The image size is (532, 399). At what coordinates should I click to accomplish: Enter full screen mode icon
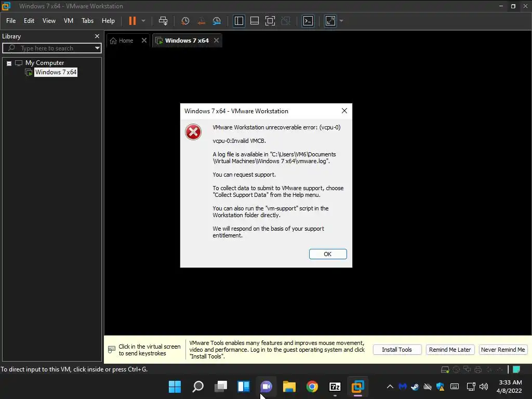[x=270, y=21]
